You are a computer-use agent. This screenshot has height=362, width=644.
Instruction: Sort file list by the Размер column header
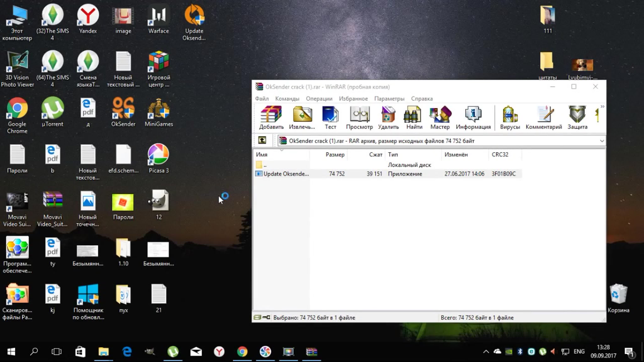pos(328,154)
